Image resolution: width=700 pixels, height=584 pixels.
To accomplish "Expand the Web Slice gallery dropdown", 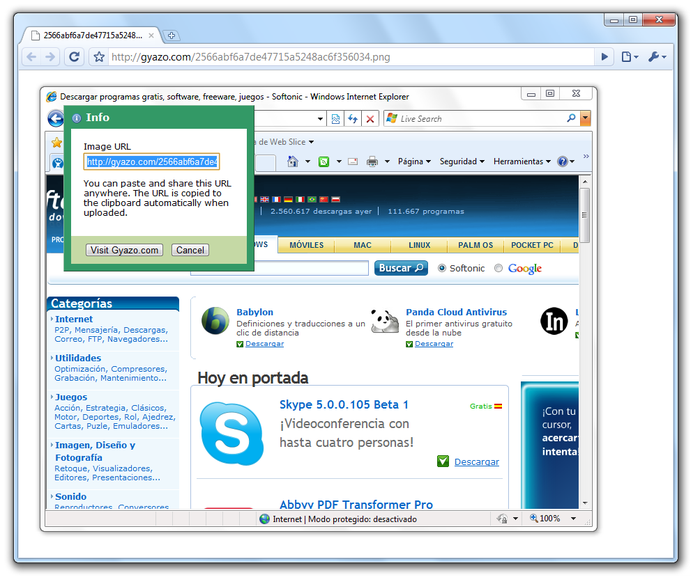I will (x=311, y=142).
